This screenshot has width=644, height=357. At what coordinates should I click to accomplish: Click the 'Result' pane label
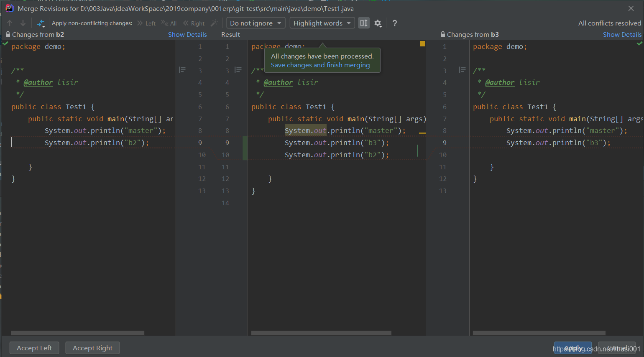(x=230, y=35)
